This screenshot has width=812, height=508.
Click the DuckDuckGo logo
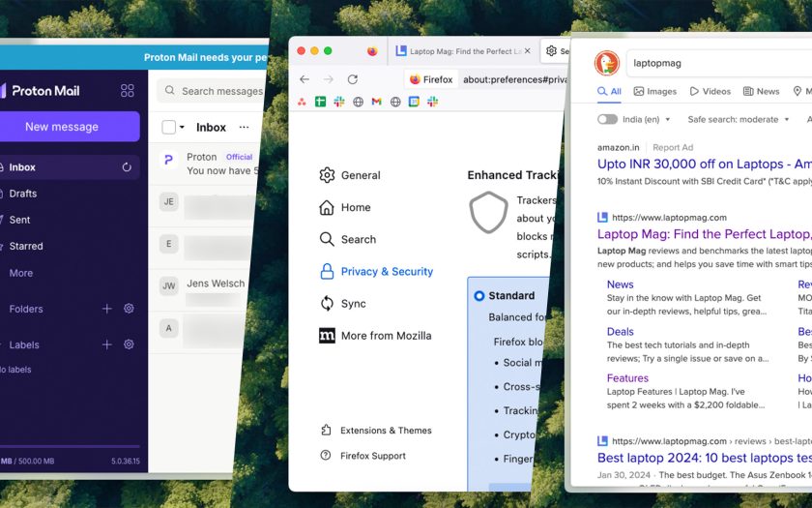coord(606,63)
